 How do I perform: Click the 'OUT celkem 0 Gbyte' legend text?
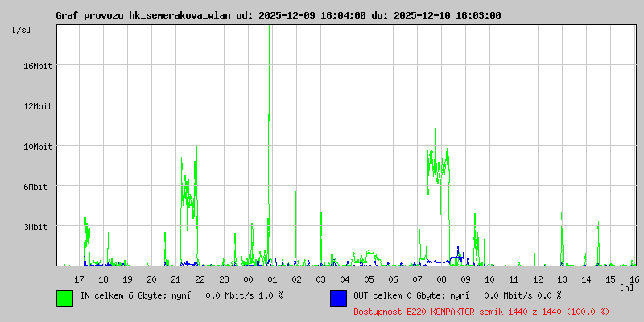coord(396,295)
